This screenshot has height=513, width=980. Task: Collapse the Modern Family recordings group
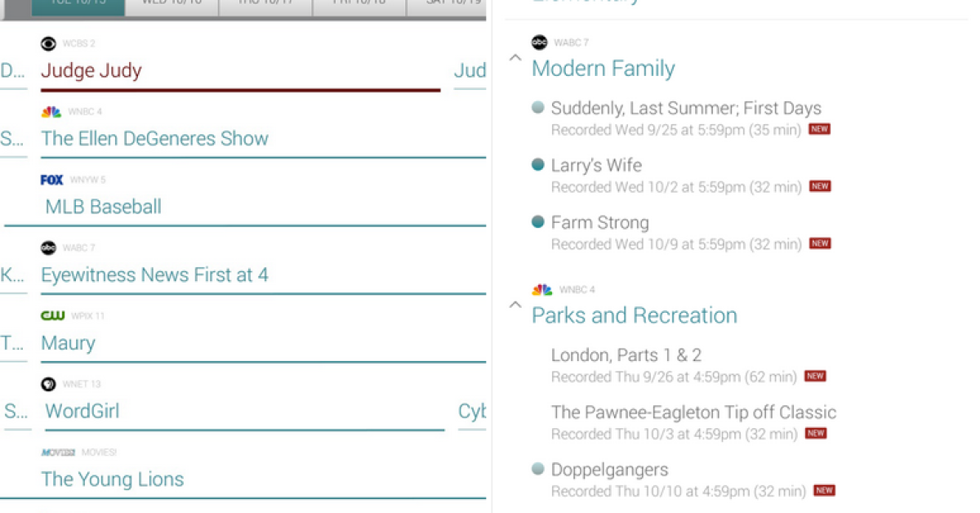(x=514, y=58)
